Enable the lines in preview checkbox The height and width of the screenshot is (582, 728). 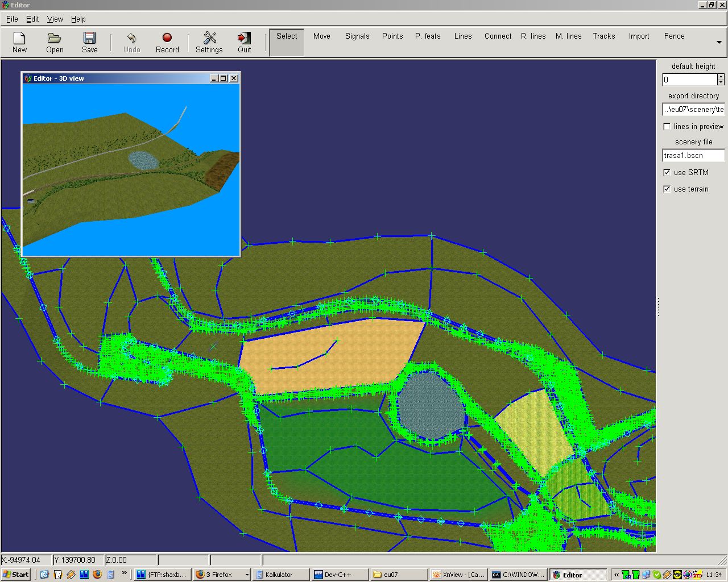click(x=667, y=126)
